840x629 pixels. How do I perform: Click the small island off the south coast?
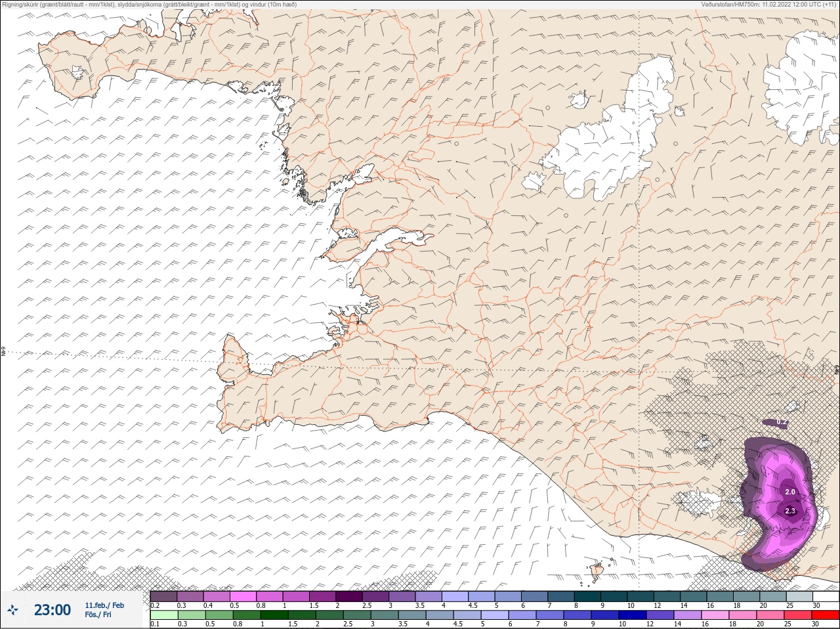click(x=596, y=573)
